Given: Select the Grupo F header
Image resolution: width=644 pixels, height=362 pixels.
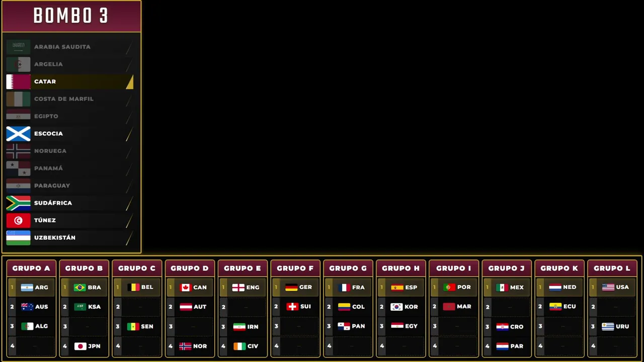Looking at the screenshot, I should pos(295,268).
